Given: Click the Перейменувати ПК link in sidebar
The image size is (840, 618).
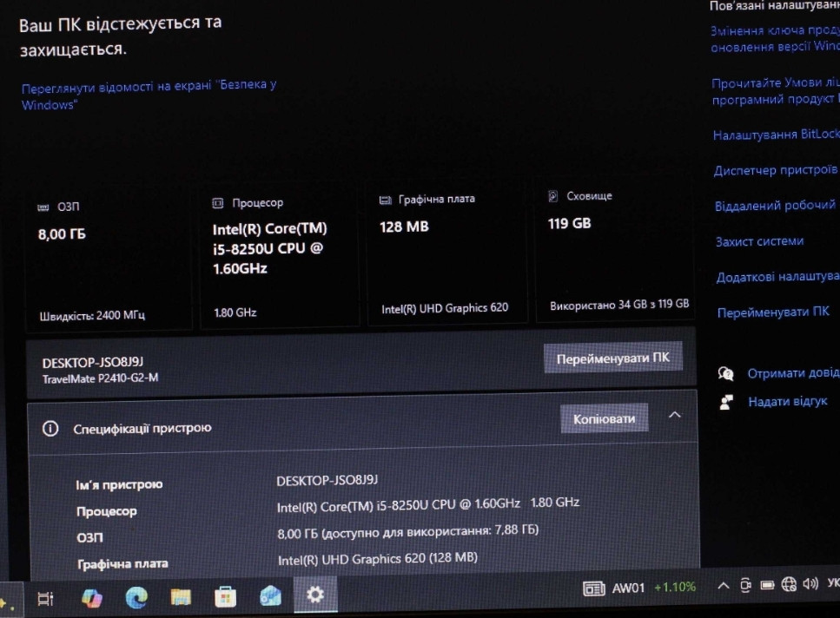Looking at the screenshot, I should click(772, 312).
